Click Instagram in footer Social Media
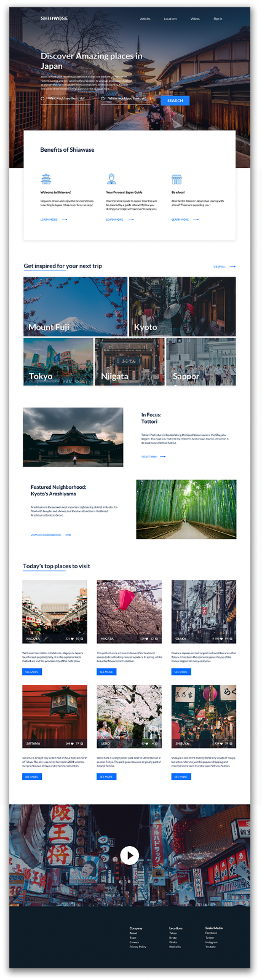Viewport: 262px width, 980px height. (x=211, y=942)
